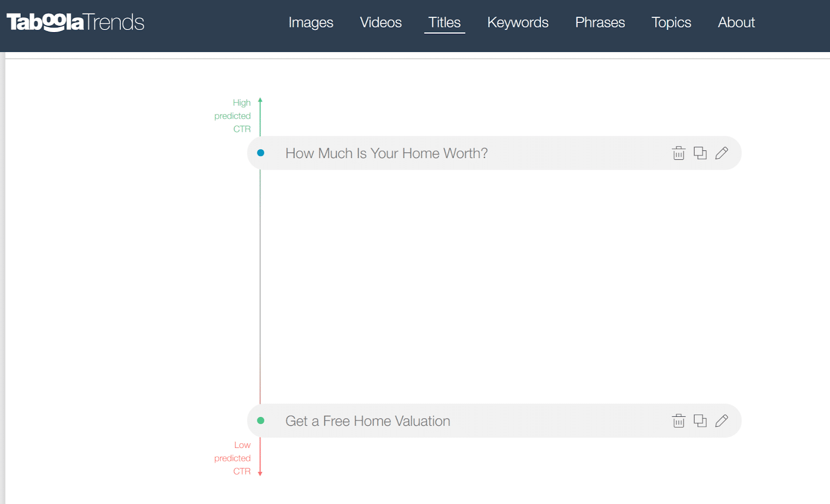
Task: Duplicate the "Get a Free Home Valuation" title
Action: [x=700, y=421]
